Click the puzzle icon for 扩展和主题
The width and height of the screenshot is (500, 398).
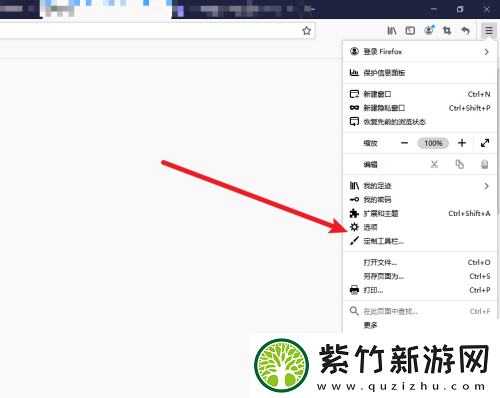click(x=354, y=213)
